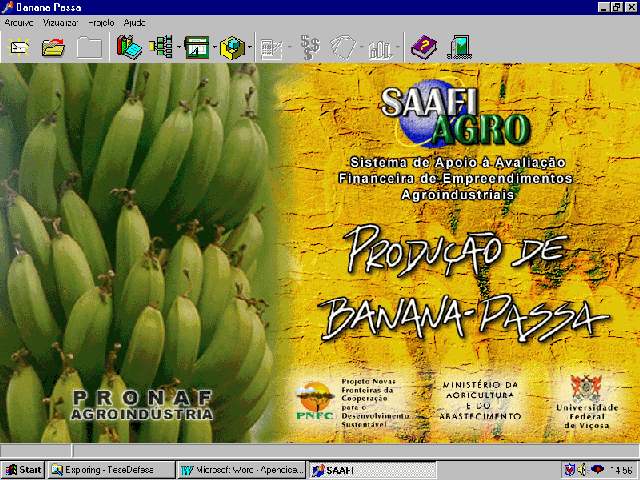Click the red tray icon beside the clock
640x480 pixels.
[597, 470]
